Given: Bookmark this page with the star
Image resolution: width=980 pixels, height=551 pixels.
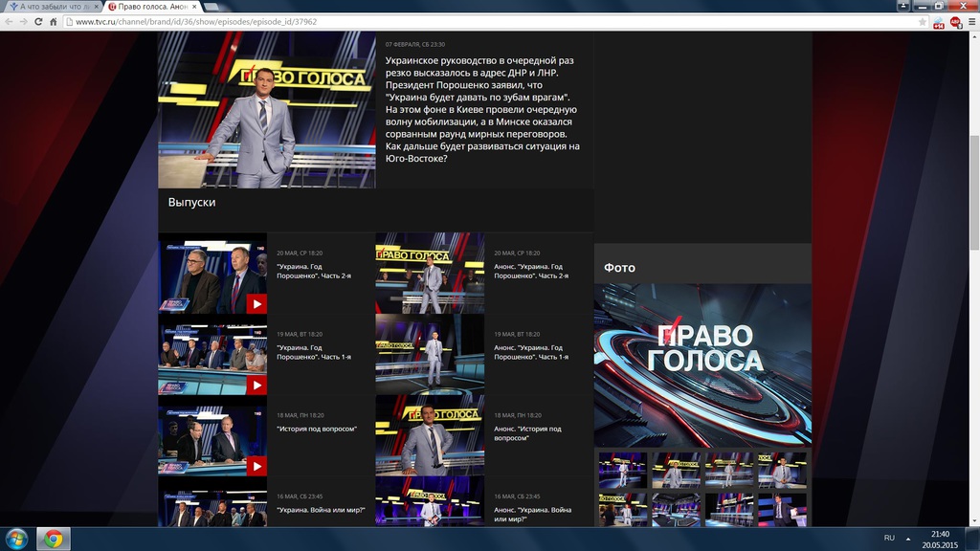Looking at the screenshot, I should tap(922, 22).
